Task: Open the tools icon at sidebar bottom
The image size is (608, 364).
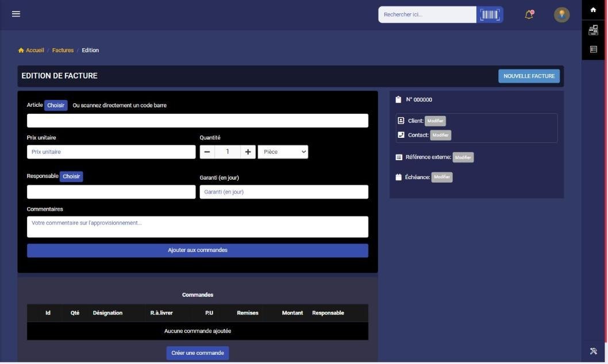Action: click(593, 351)
